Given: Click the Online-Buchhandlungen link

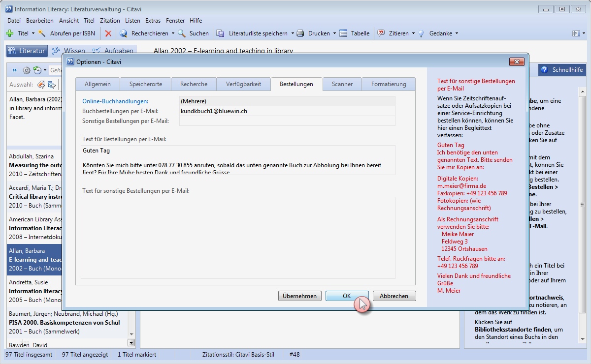Looking at the screenshot, I should [115, 101].
